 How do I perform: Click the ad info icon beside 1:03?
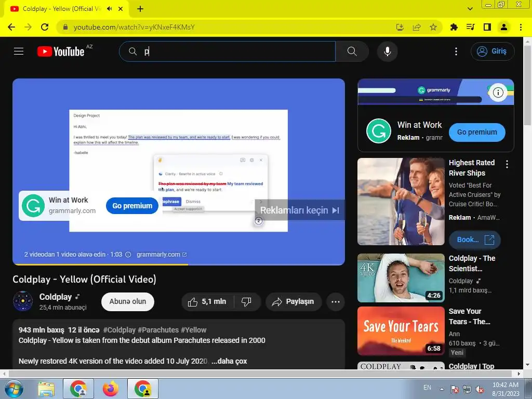(x=128, y=255)
